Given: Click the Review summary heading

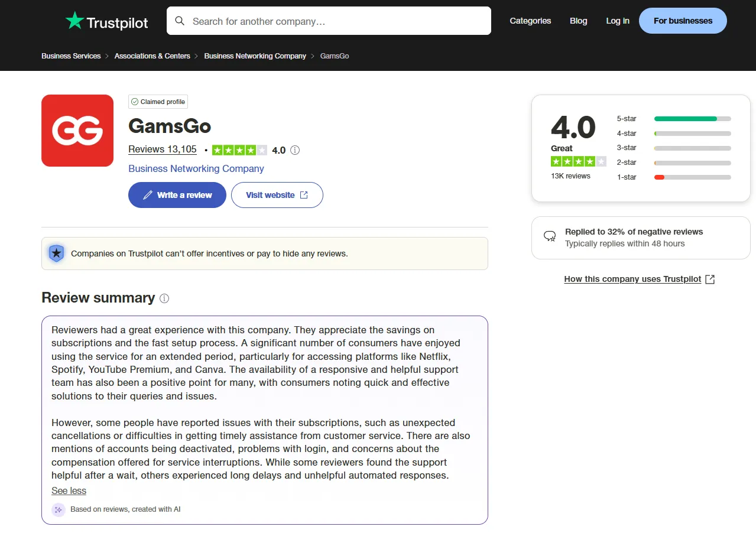Looking at the screenshot, I should pos(98,298).
